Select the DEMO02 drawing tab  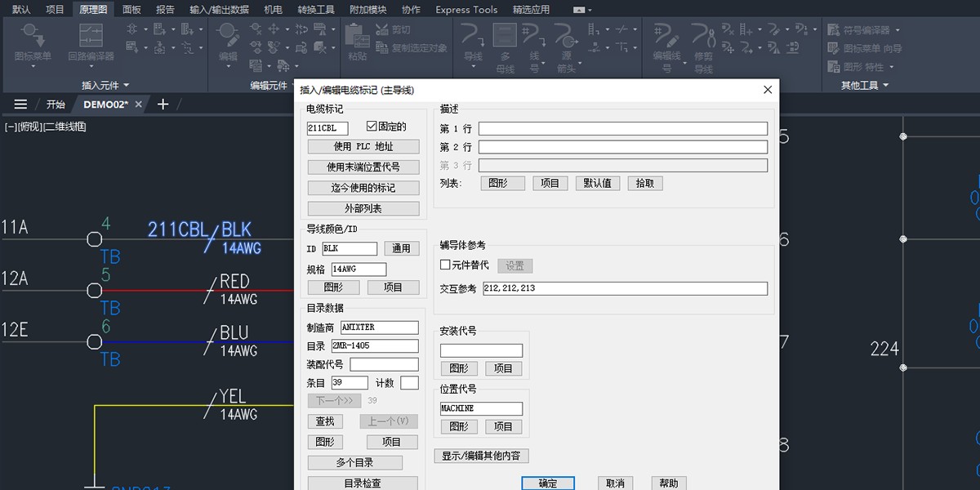point(107,105)
